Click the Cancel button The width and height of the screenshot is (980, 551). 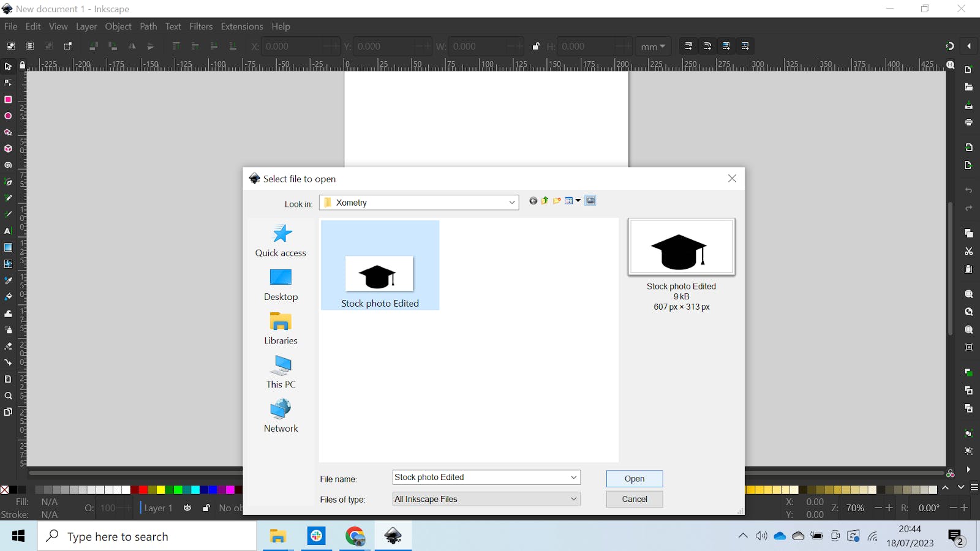coord(634,499)
